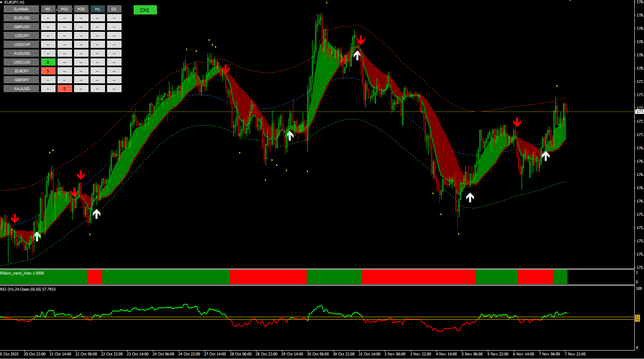Click the USDJPY M30 signal cell

tap(81, 35)
